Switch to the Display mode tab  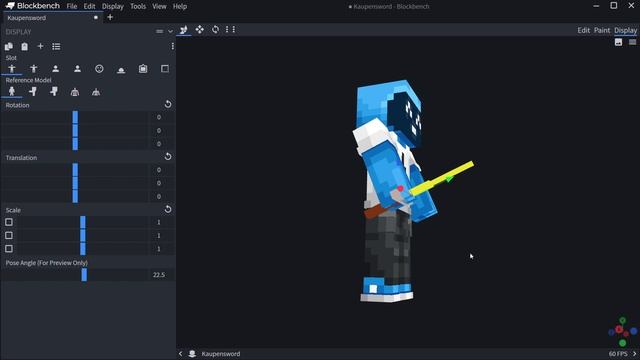click(x=625, y=30)
